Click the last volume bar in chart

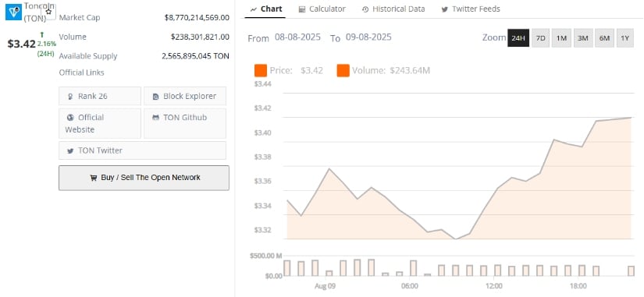pos(631,270)
